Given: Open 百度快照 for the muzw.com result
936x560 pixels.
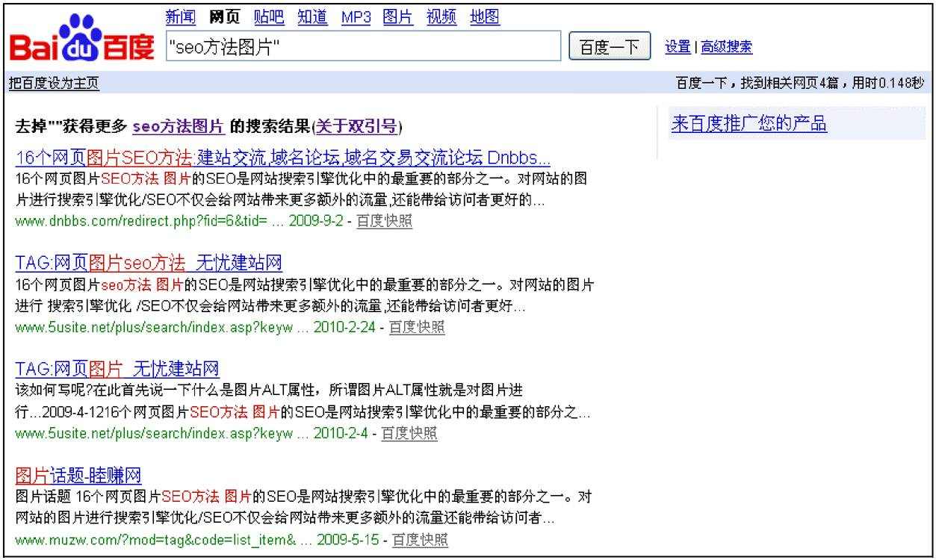Looking at the screenshot, I should (x=421, y=540).
